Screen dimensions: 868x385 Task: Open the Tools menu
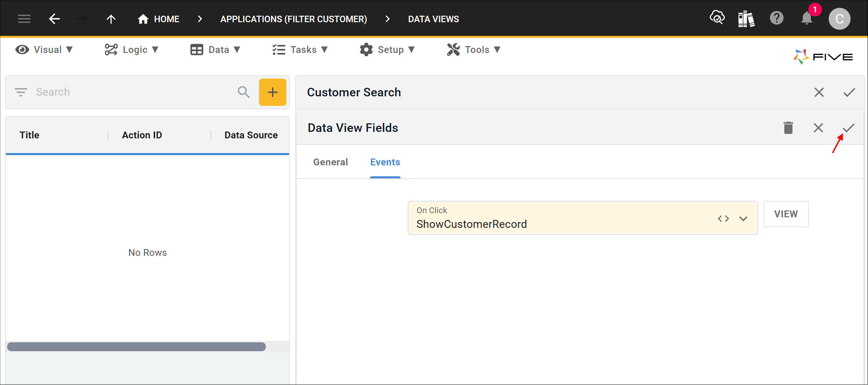point(474,50)
